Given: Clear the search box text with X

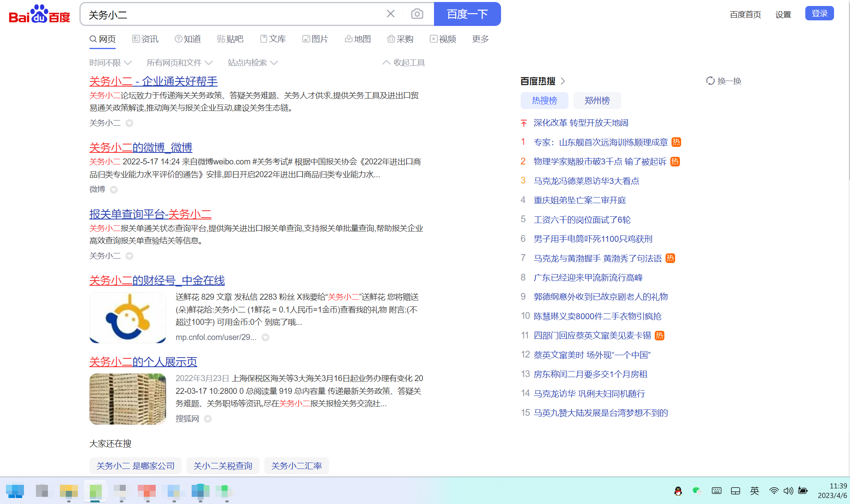Looking at the screenshot, I should (x=390, y=14).
